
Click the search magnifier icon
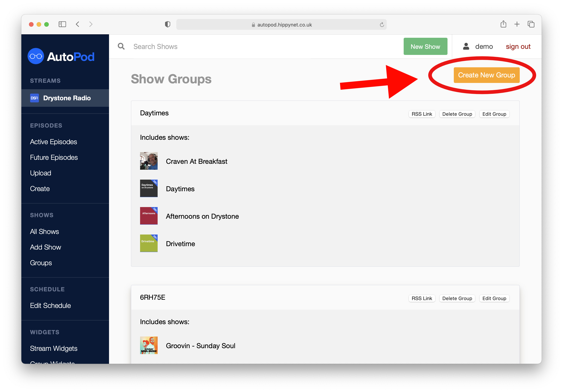click(x=121, y=46)
